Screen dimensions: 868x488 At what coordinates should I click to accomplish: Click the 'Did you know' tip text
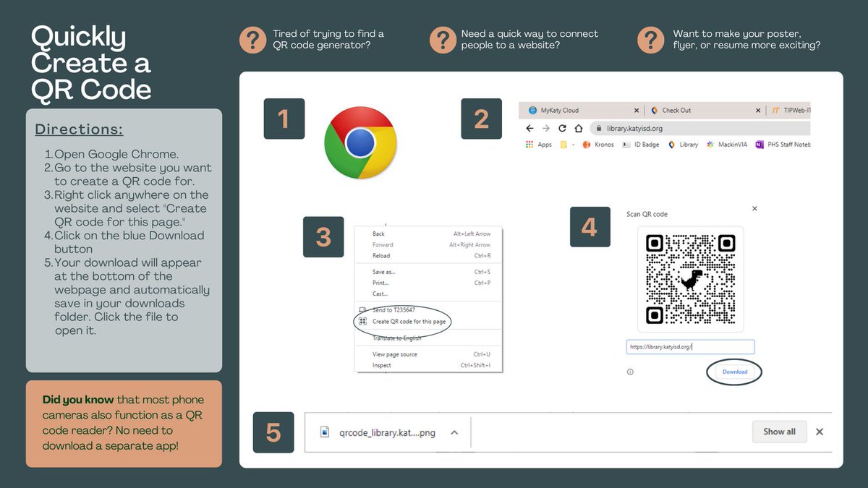click(x=123, y=422)
